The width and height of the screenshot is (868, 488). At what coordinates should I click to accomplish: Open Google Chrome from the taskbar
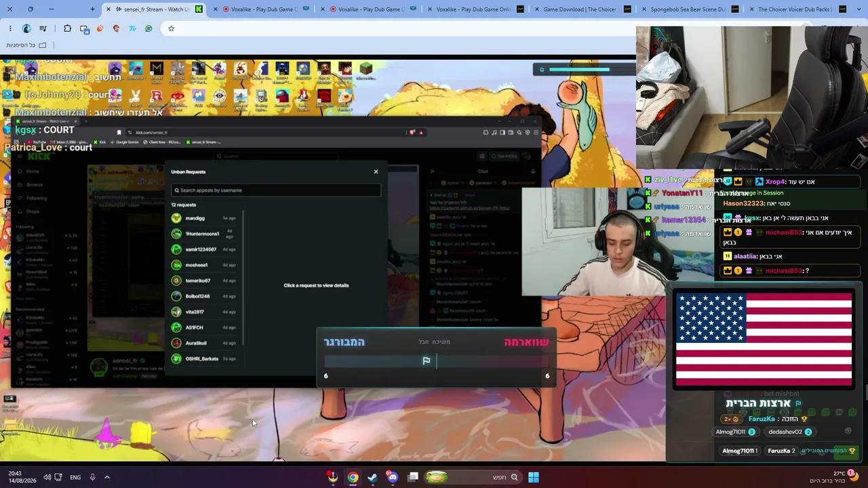pyautogui.click(x=353, y=477)
